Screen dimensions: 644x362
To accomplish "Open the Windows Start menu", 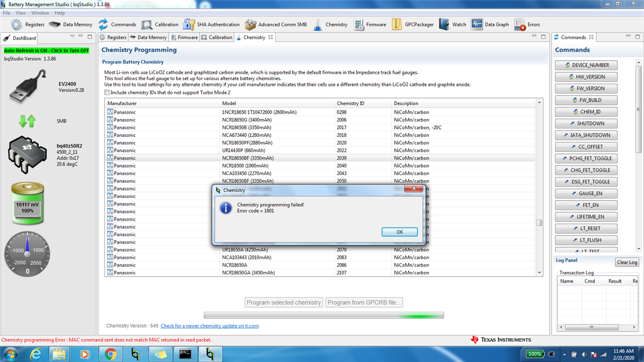I will [x=10, y=354].
